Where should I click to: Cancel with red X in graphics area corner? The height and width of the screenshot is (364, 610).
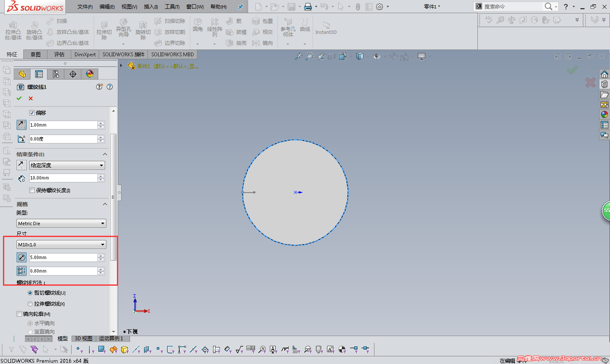pos(591,82)
